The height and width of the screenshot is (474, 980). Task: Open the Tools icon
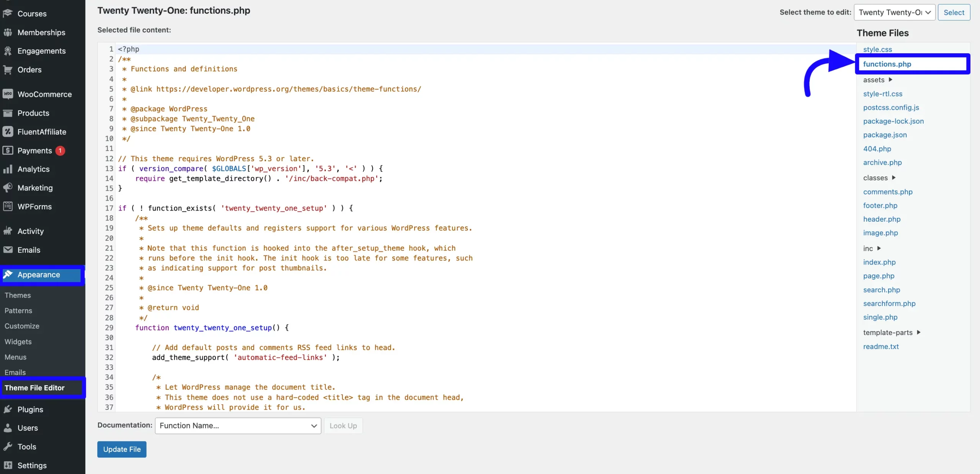(x=8, y=446)
